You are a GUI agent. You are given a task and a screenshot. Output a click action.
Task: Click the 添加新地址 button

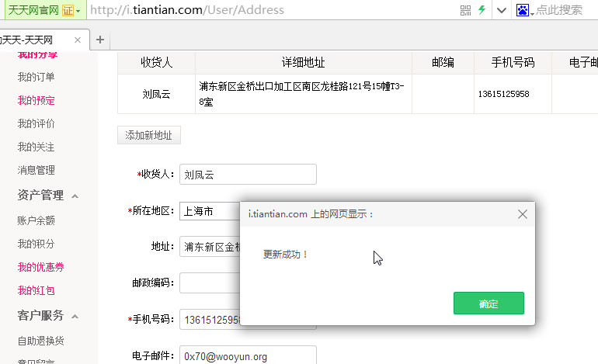(x=149, y=135)
